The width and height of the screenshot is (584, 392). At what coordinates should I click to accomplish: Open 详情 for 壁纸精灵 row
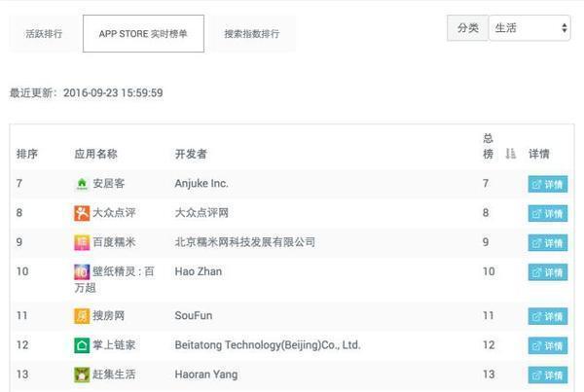pos(547,272)
